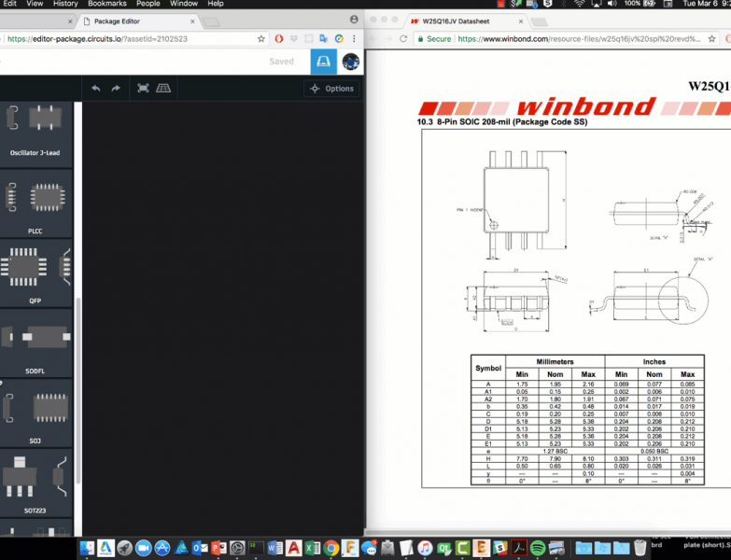Launch Zoom from the dock
The width and height of the screenshot is (731, 560).
[x=143, y=548]
